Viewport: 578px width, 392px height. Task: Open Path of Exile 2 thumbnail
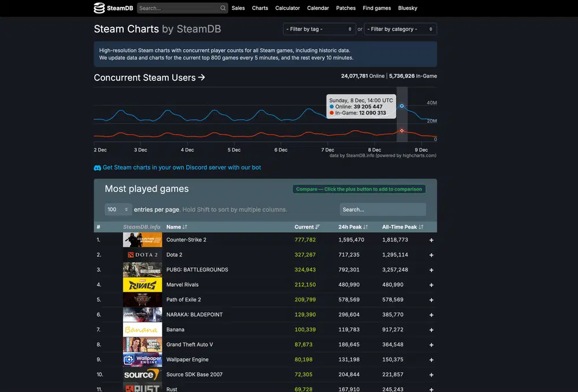pyautogui.click(x=142, y=300)
